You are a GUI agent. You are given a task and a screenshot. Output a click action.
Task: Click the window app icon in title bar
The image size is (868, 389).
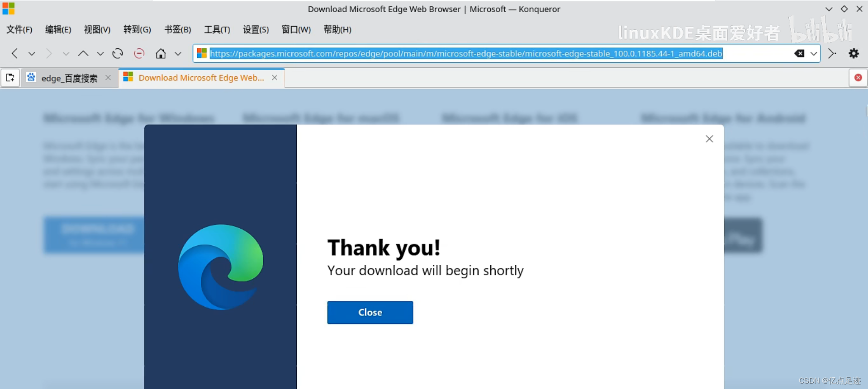(x=9, y=9)
